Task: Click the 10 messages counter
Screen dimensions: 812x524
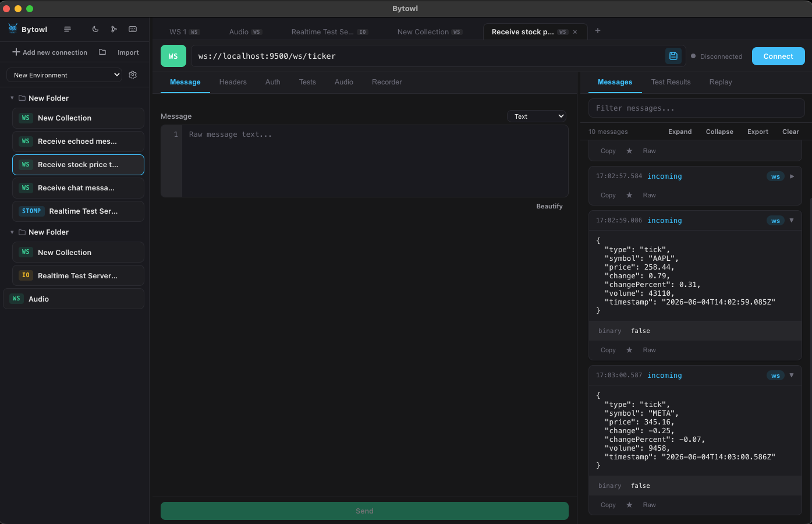Action: pos(608,132)
